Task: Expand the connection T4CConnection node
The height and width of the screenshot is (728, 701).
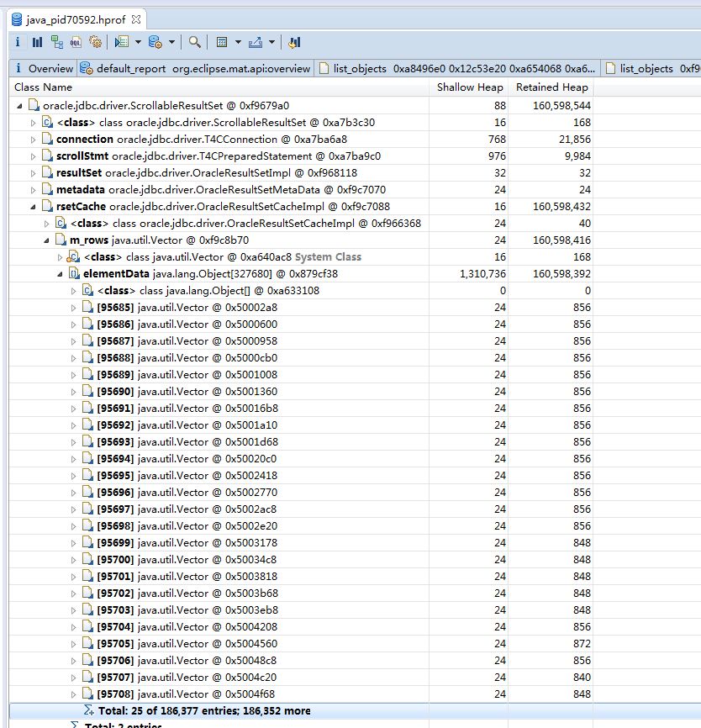Action: click(x=33, y=140)
